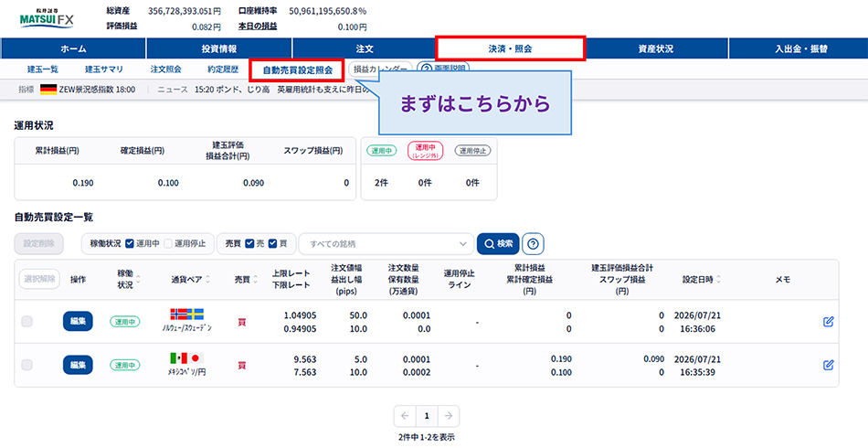Click the 2件 running count

coord(381,183)
